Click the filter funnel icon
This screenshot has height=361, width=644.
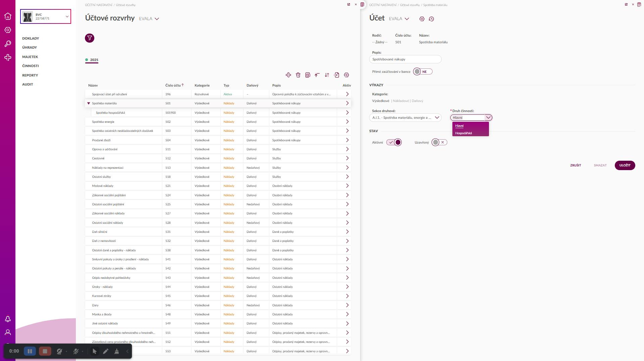pyautogui.click(x=90, y=38)
